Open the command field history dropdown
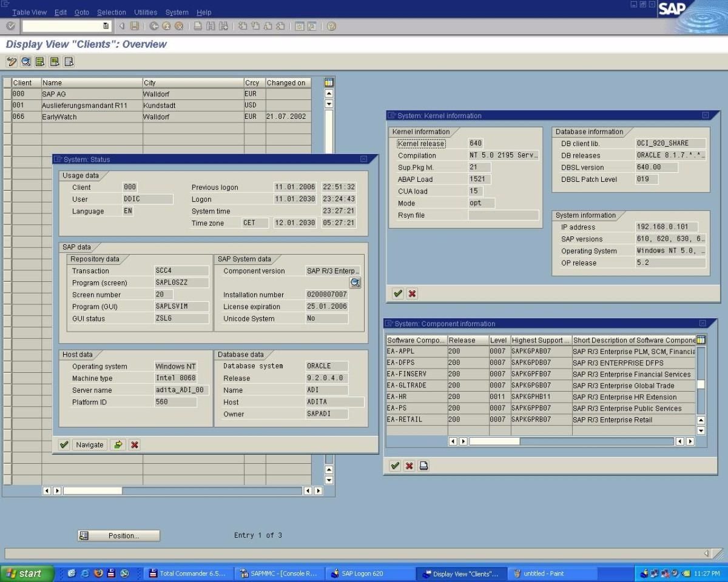This screenshot has height=582, width=728. (106, 26)
